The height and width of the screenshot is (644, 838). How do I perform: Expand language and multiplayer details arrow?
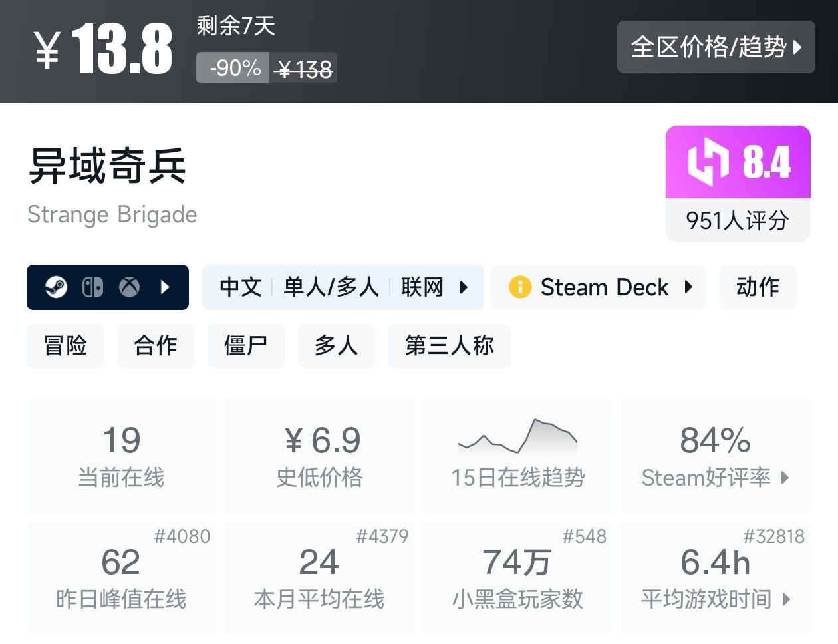[x=464, y=287]
